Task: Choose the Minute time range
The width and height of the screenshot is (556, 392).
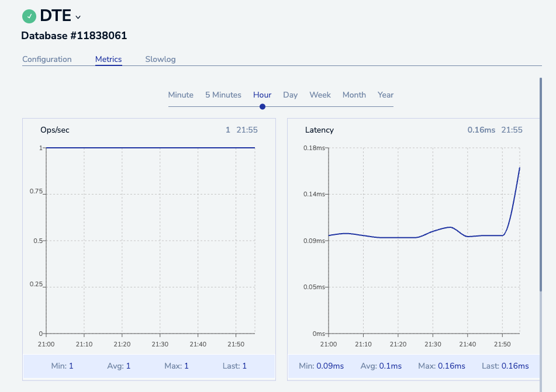Action: click(181, 95)
